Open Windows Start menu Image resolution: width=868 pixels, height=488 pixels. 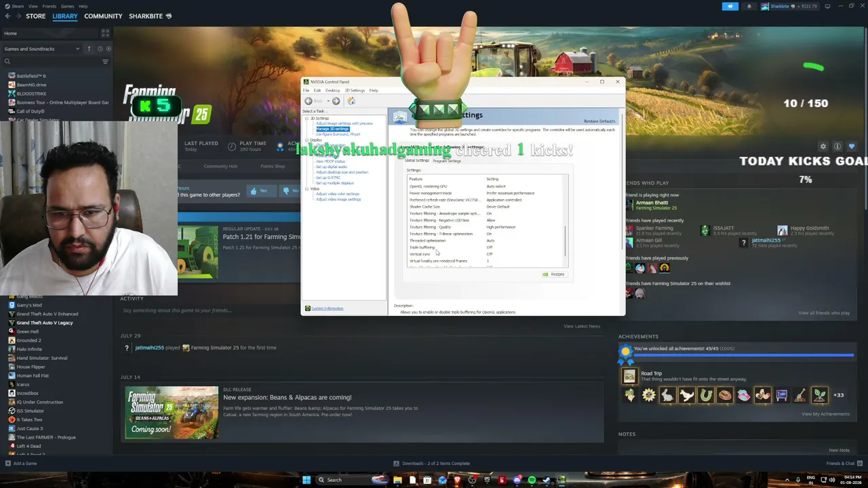click(307, 480)
